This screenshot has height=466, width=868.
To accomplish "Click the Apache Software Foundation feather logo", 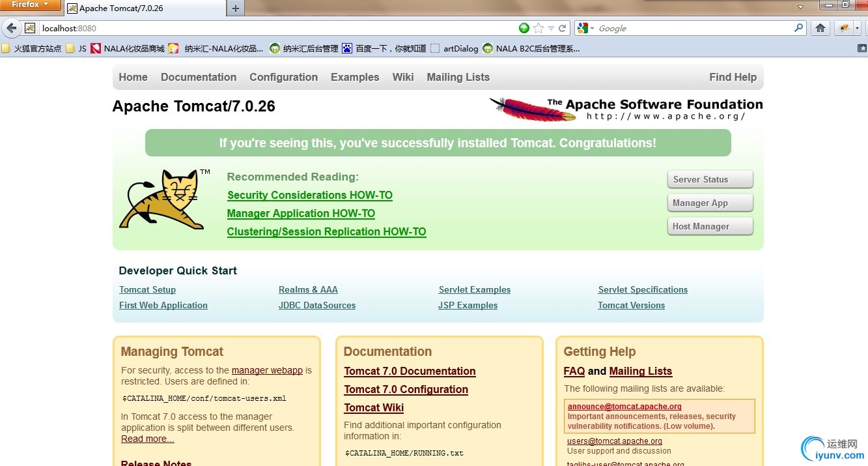I will [626, 109].
